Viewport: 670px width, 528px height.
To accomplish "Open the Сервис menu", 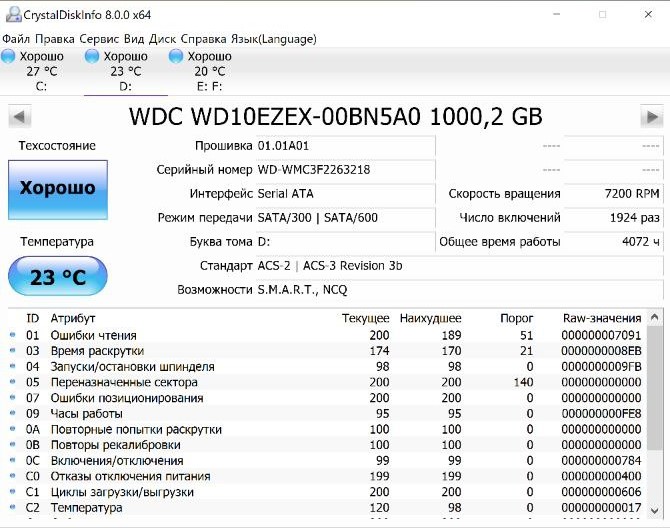I will [99, 39].
